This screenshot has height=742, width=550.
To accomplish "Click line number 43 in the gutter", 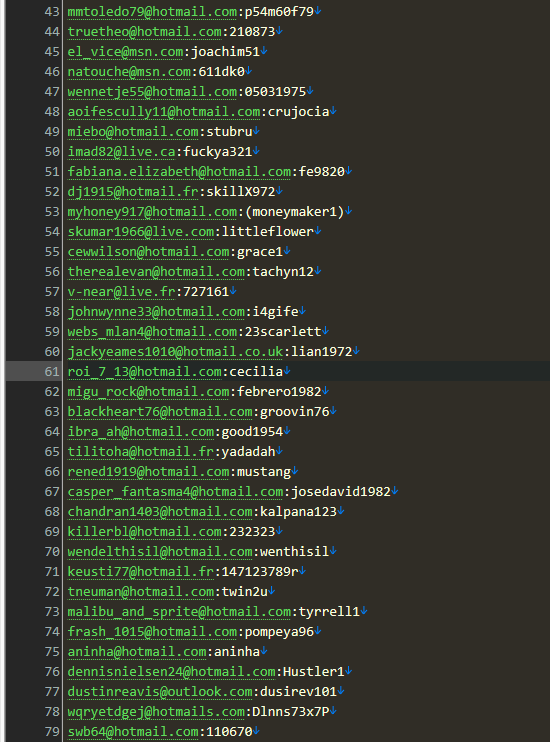I will point(52,11).
